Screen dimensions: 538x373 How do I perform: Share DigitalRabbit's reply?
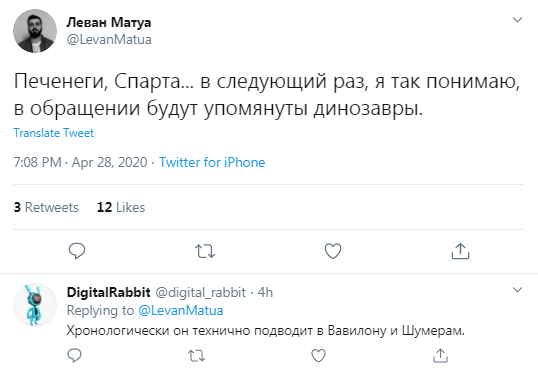click(441, 355)
